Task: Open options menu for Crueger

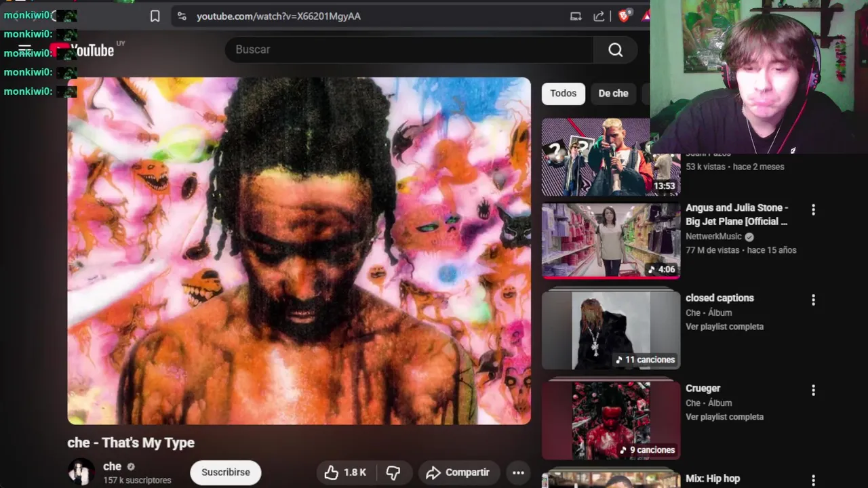Action: (x=813, y=390)
